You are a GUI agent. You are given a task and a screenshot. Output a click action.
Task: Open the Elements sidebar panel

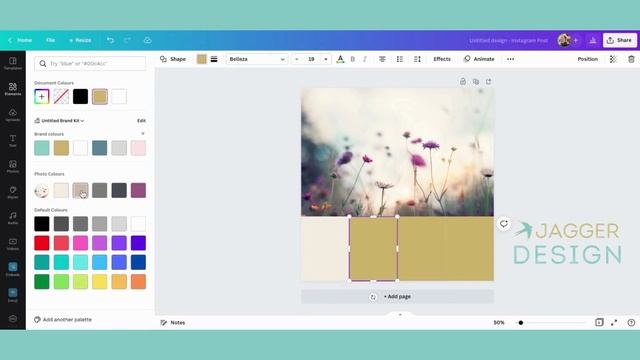pyautogui.click(x=13, y=89)
